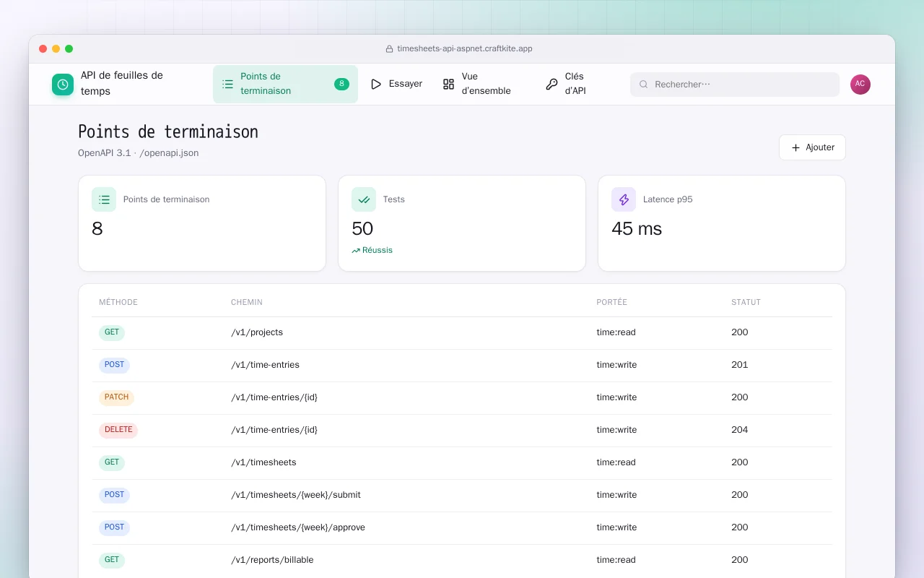Click the clock app logo icon

[63, 85]
